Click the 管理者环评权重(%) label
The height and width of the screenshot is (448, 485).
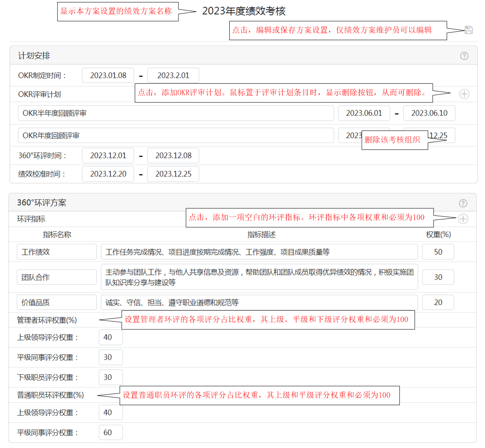coord(47,320)
